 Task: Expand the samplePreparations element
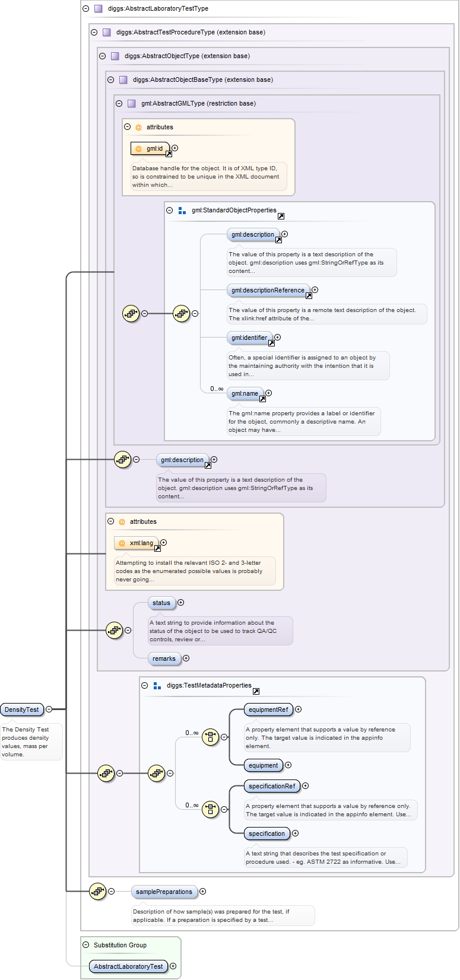pos(202,892)
